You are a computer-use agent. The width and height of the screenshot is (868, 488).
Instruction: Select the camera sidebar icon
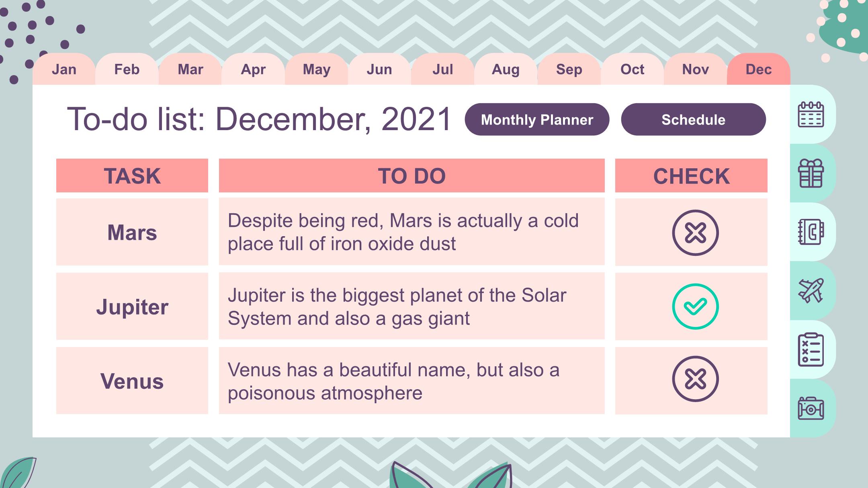pos(811,408)
